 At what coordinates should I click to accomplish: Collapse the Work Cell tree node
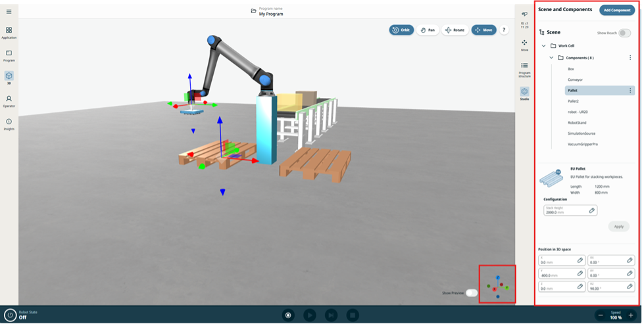(x=544, y=46)
